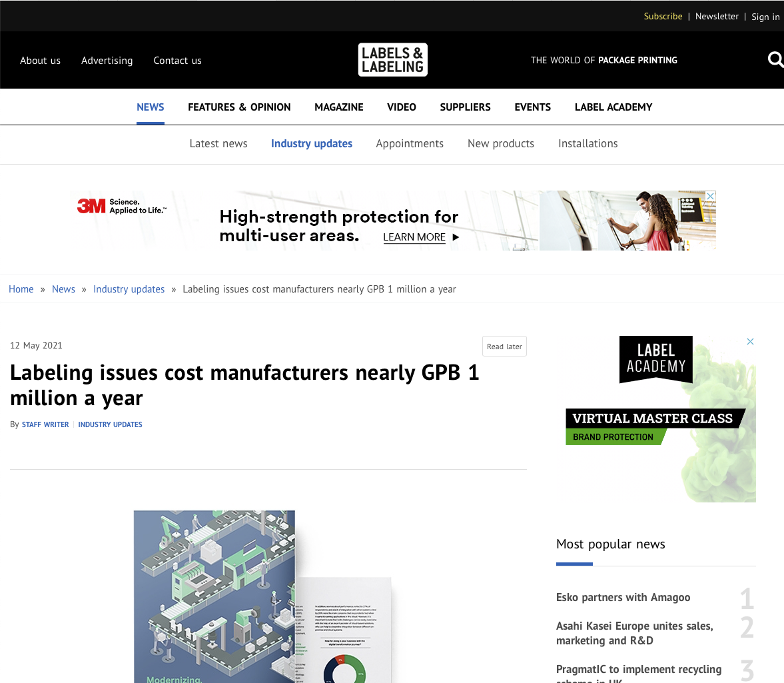Open the Features & Opinion menu
The image size is (784, 683).
pos(239,107)
